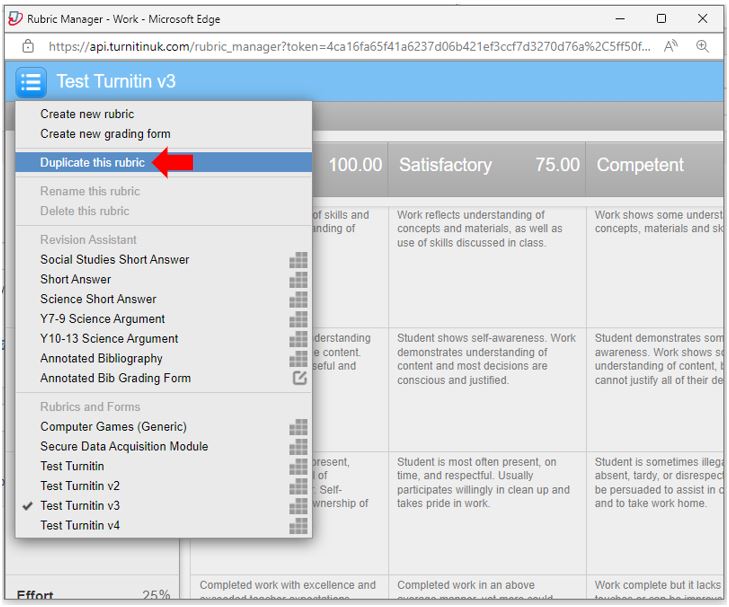
Task: Click the Test Turnitin v3 rubric title
Action: [x=116, y=81]
